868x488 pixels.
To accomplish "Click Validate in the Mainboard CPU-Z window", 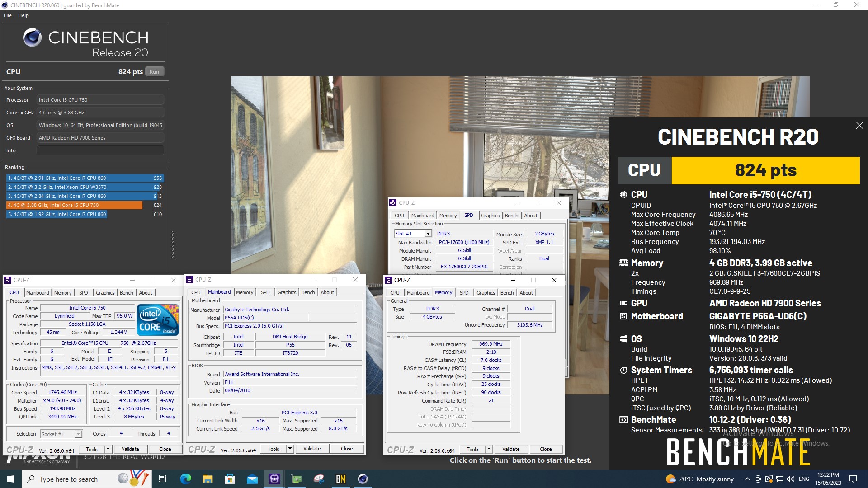I will point(312,449).
